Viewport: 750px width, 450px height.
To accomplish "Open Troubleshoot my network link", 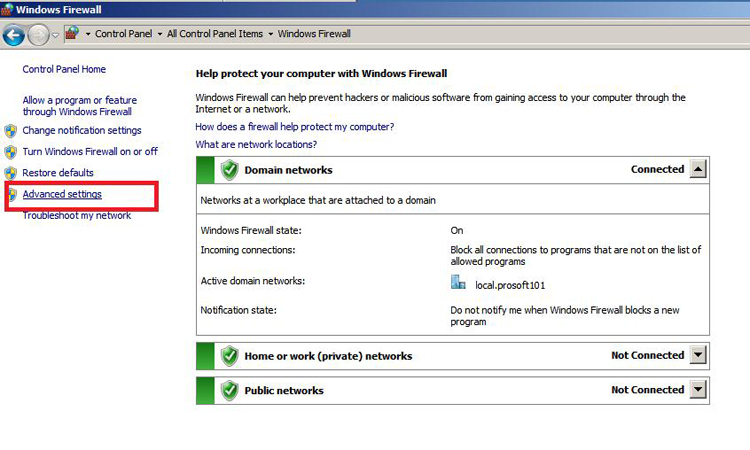I will tap(77, 216).
